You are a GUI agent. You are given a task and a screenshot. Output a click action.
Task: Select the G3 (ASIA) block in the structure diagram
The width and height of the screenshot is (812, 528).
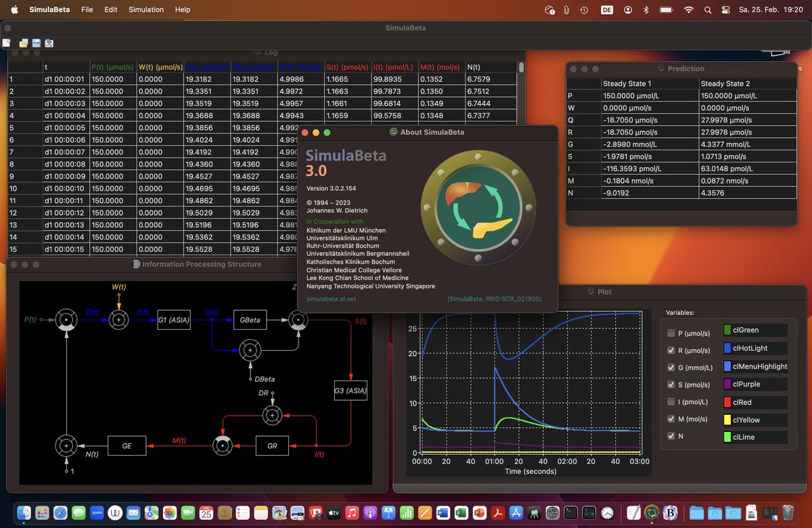[350, 391]
